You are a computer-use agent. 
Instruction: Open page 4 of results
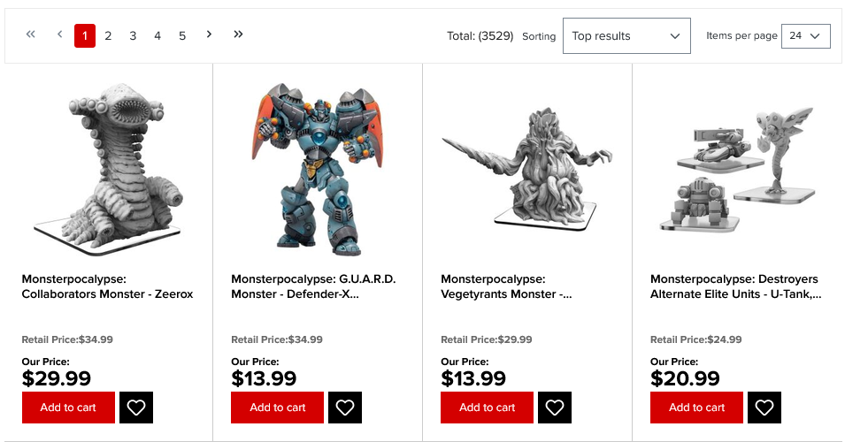(157, 36)
